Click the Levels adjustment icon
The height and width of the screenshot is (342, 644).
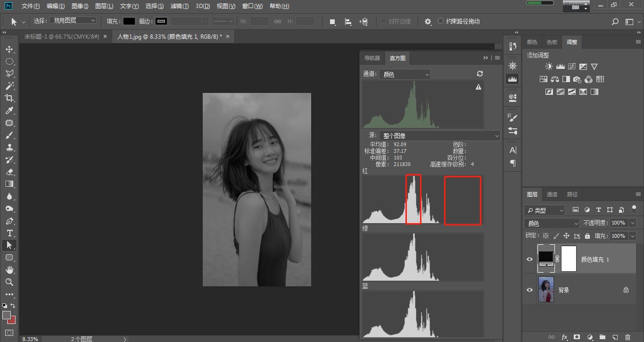pyautogui.click(x=560, y=67)
